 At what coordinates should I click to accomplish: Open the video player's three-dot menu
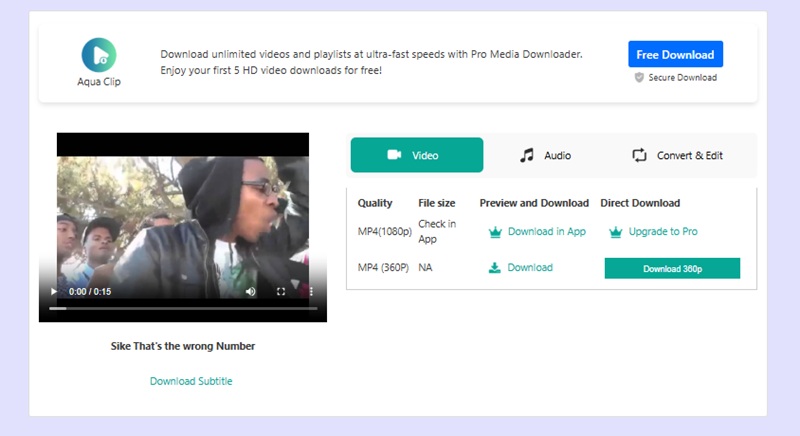(311, 291)
